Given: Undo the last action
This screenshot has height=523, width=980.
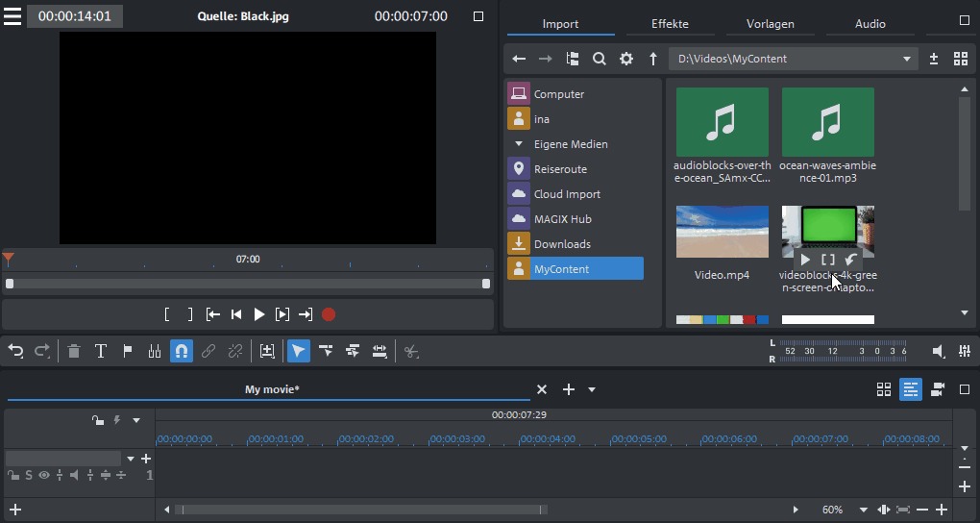Looking at the screenshot, I should click(x=15, y=352).
